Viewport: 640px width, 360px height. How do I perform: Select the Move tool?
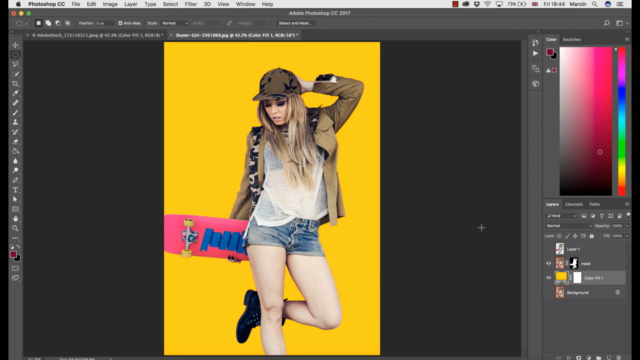16,45
